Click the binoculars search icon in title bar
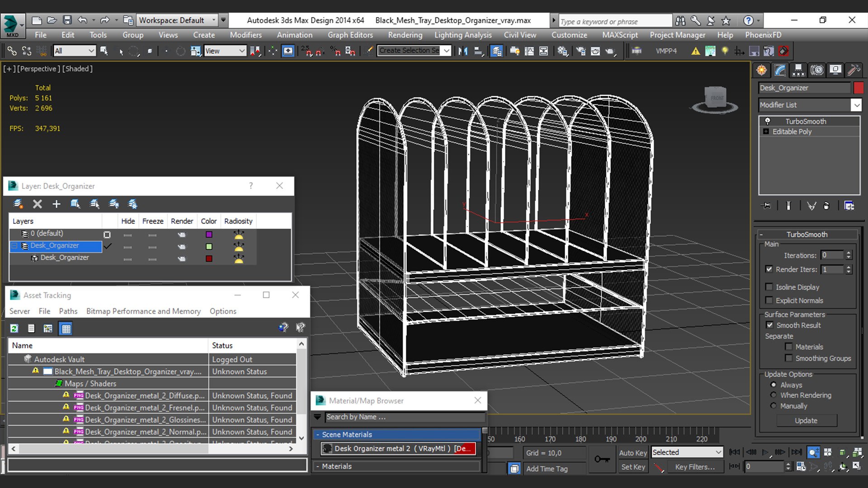The image size is (868, 488). pyautogui.click(x=680, y=20)
